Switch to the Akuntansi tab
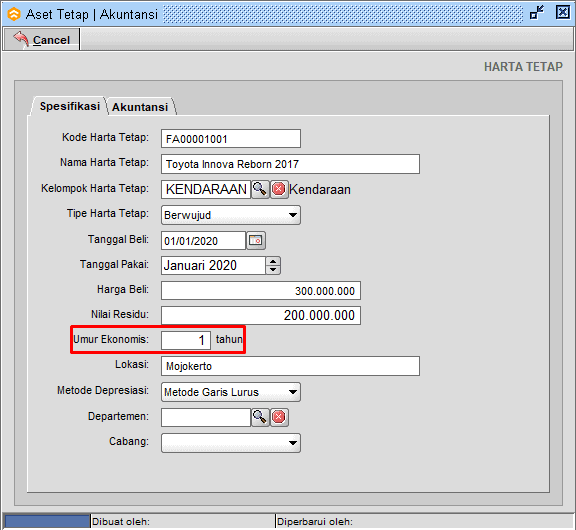This screenshot has height=530, width=576. [140, 107]
